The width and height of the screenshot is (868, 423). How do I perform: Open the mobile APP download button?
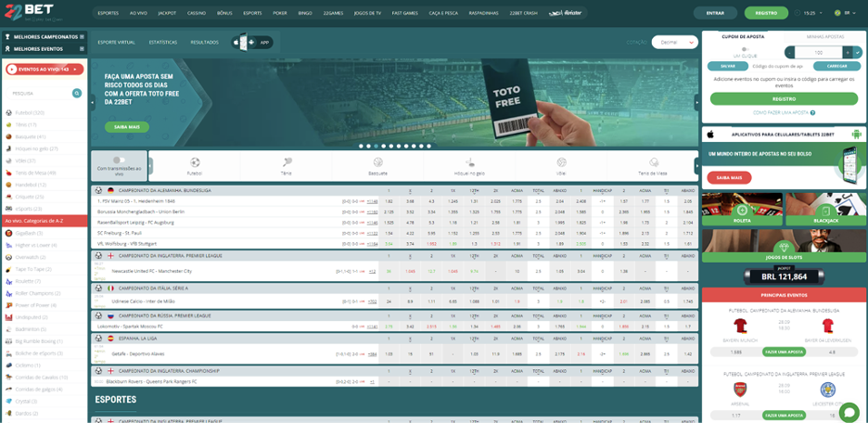point(252,42)
